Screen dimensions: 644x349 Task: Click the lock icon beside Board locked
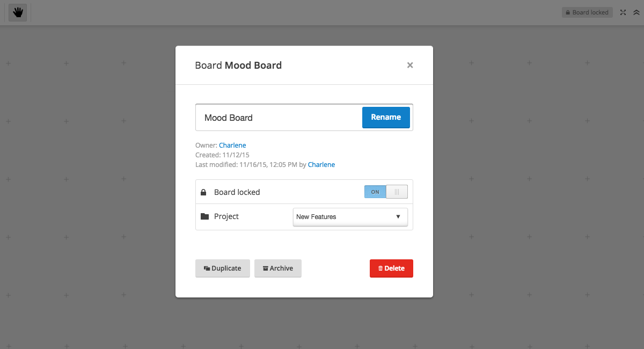[x=203, y=192]
